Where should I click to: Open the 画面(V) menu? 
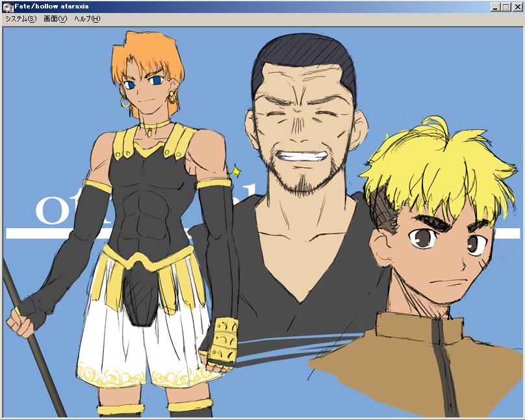click(55, 19)
